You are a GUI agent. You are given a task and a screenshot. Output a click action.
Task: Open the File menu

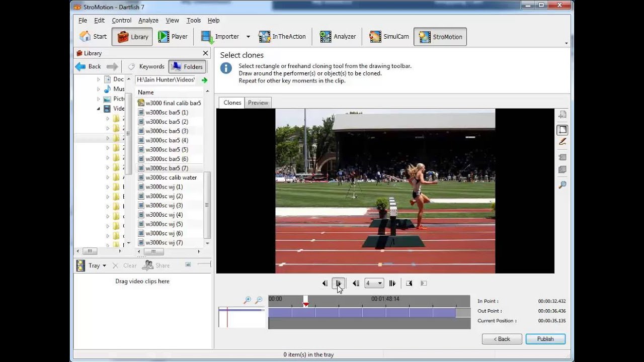click(83, 21)
